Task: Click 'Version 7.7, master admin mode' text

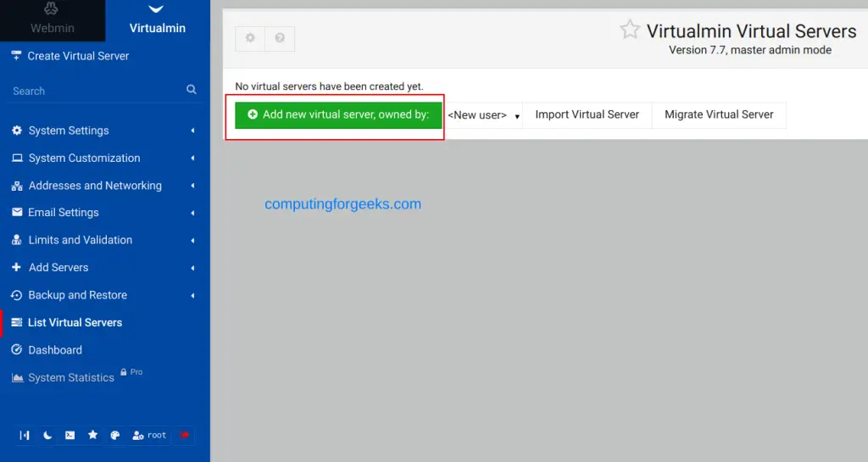Action: [750, 50]
